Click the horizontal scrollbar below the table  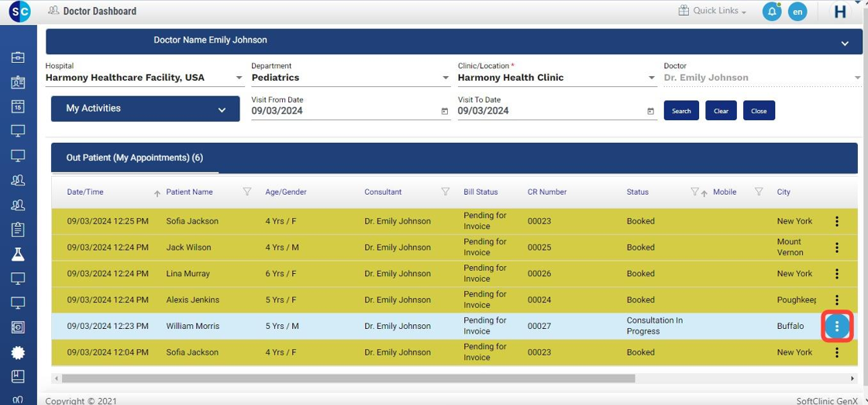click(x=349, y=379)
